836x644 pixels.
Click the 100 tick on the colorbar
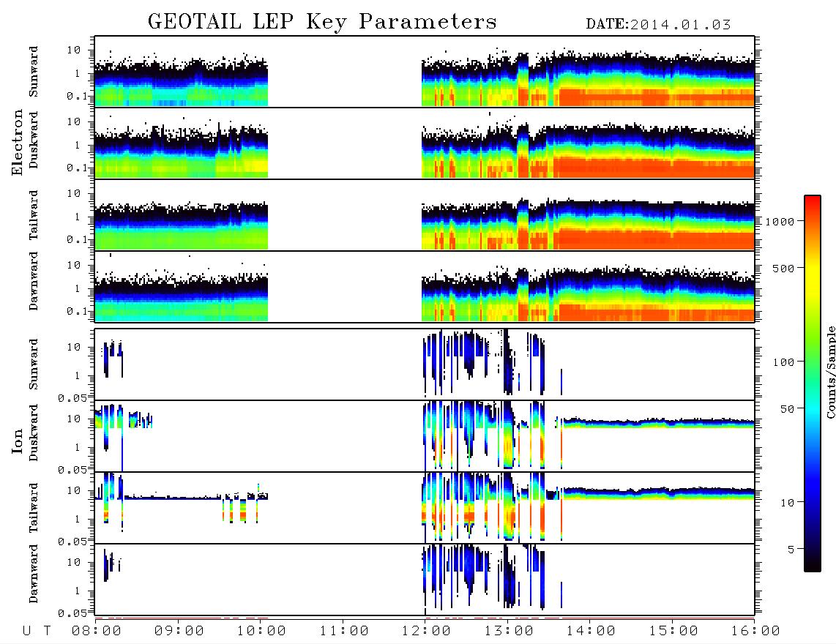(783, 362)
